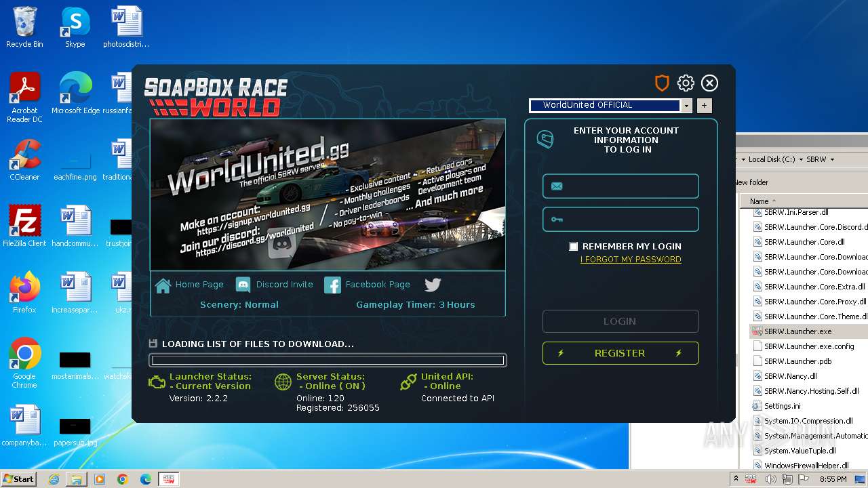
Task: Expand Local Disk (C:) breadcrumb arrow in Explorer
Action: pos(800,160)
